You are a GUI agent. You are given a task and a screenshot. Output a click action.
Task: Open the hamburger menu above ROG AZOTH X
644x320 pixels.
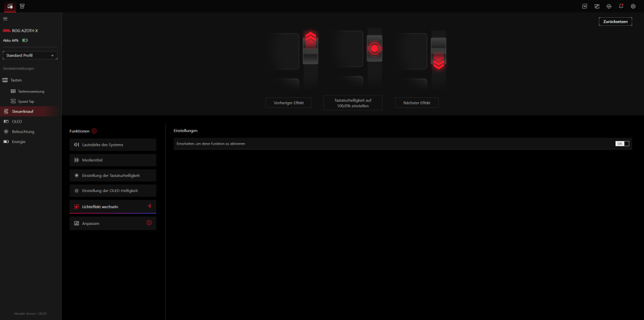pos(5,18)
